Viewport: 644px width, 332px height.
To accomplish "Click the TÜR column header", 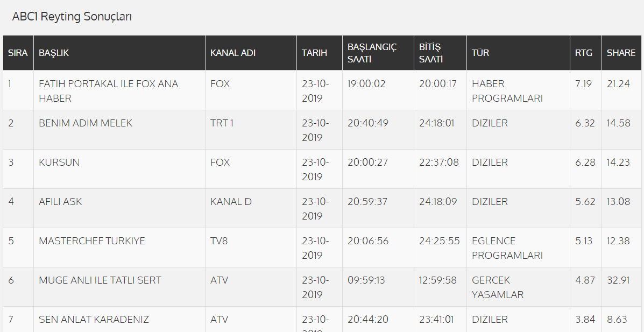I will (480, 53).
